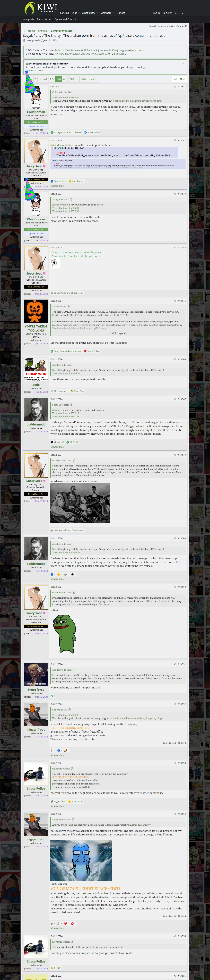Share post #13,554 using the share icon
The width and height of the screenshot is (210, 980).
(x=175, y=814)
